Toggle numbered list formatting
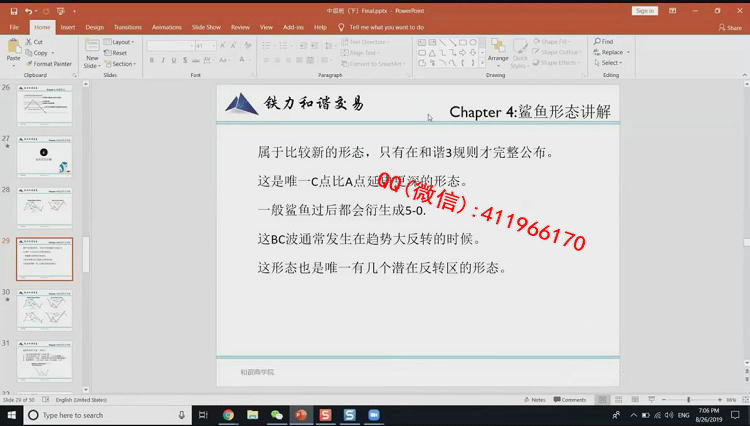750x426 pixels. (285, 46)
